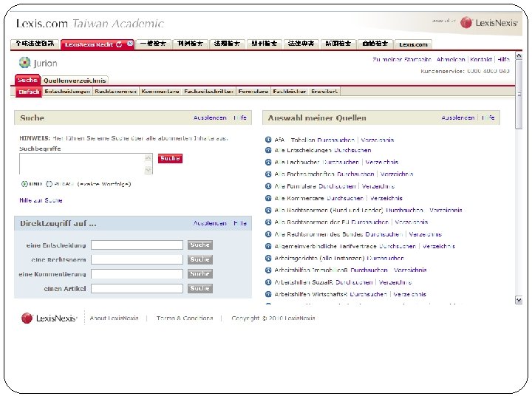Click Suche button for eine Entscheidung

coord(200,245)
